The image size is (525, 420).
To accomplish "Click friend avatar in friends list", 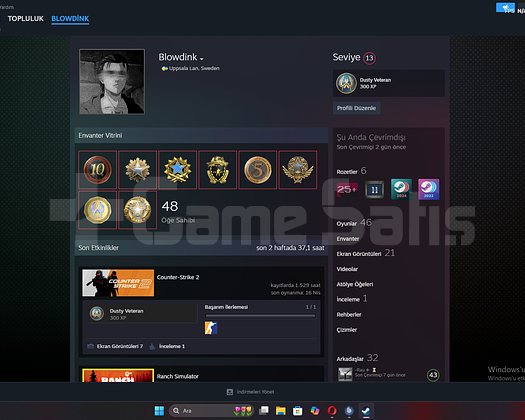I will tap(345, 374).
